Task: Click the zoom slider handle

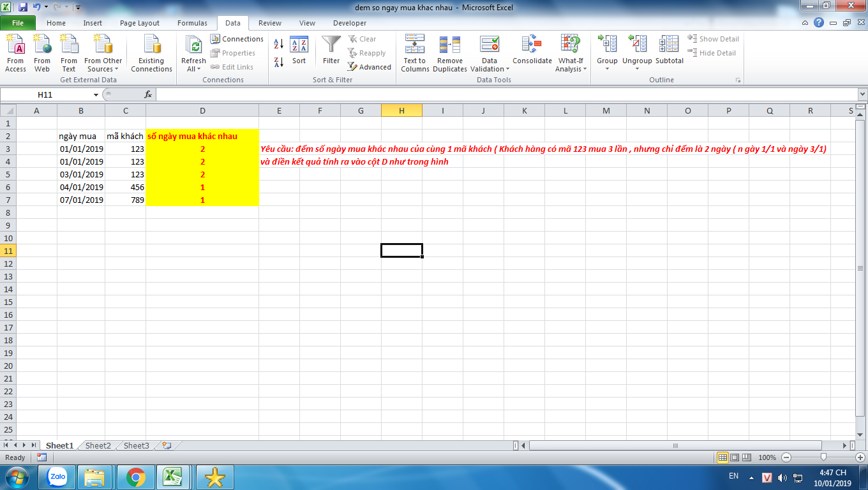Action: (x=824, y=457)
